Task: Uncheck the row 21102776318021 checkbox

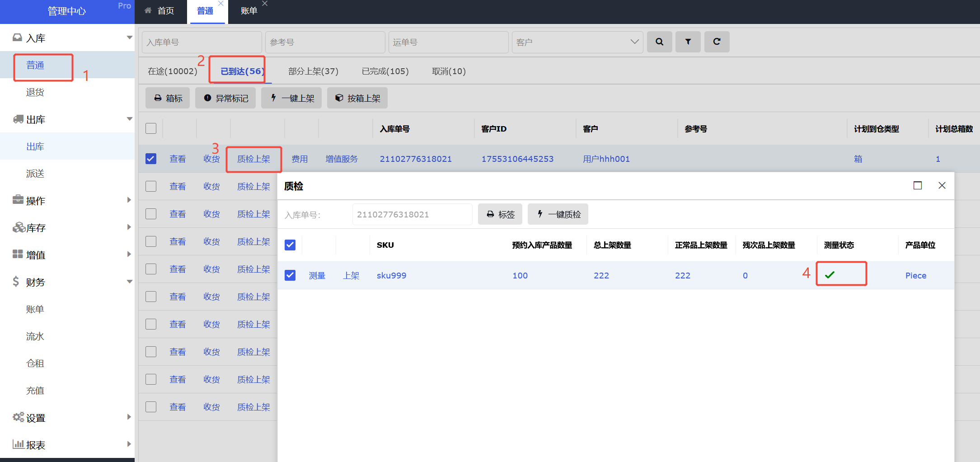Action: point(151,159)
